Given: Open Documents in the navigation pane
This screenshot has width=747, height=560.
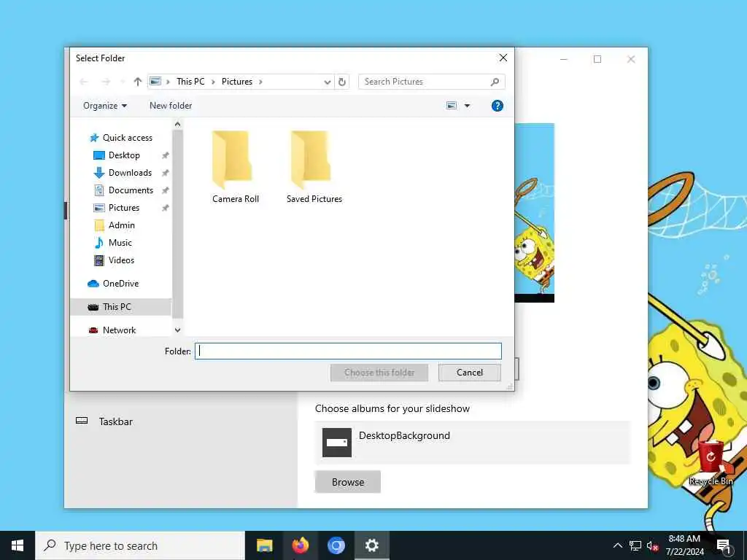Looking at the screenshot, I should (131, 190).
